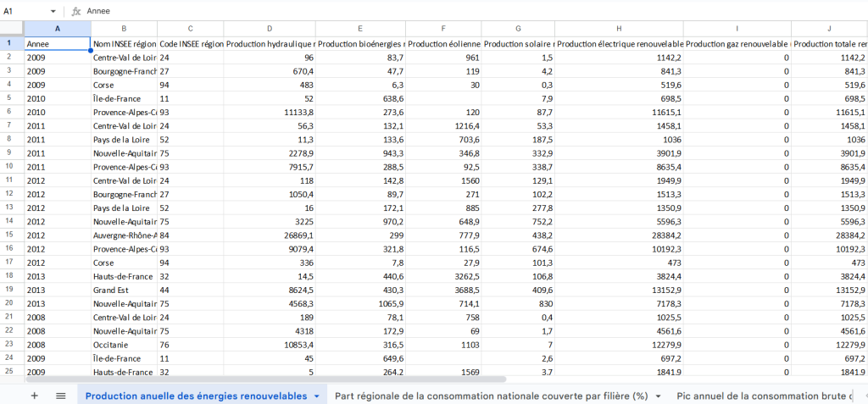Click the empty éolienne cell in row 5
Screen dimensions: 868x404
(x=443, y=98)
